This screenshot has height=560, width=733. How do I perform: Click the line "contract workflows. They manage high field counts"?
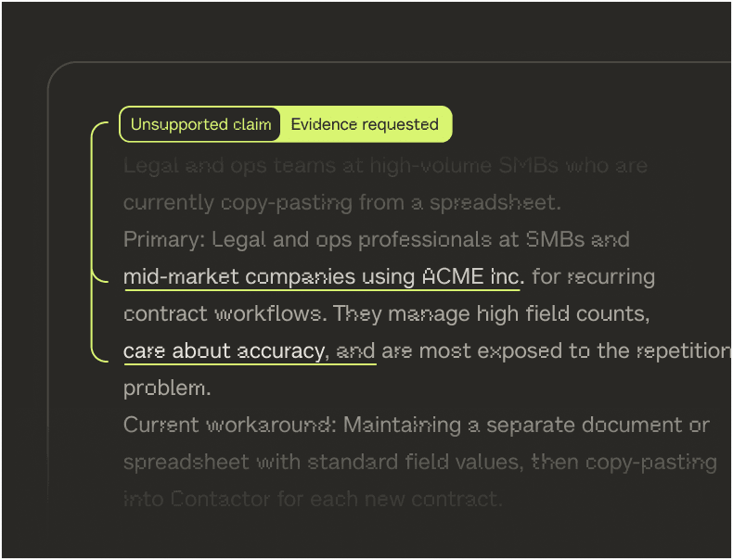pos(386,313)
